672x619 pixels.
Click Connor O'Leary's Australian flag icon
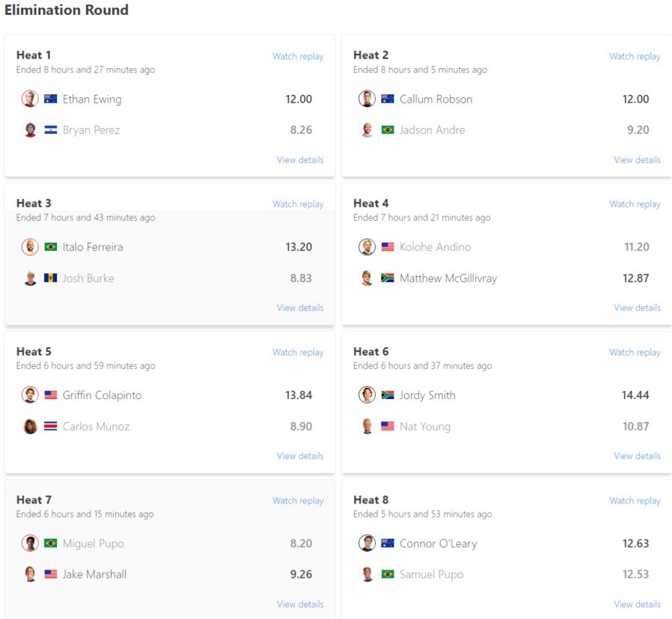pyautogui.click(x=388, y=543)
